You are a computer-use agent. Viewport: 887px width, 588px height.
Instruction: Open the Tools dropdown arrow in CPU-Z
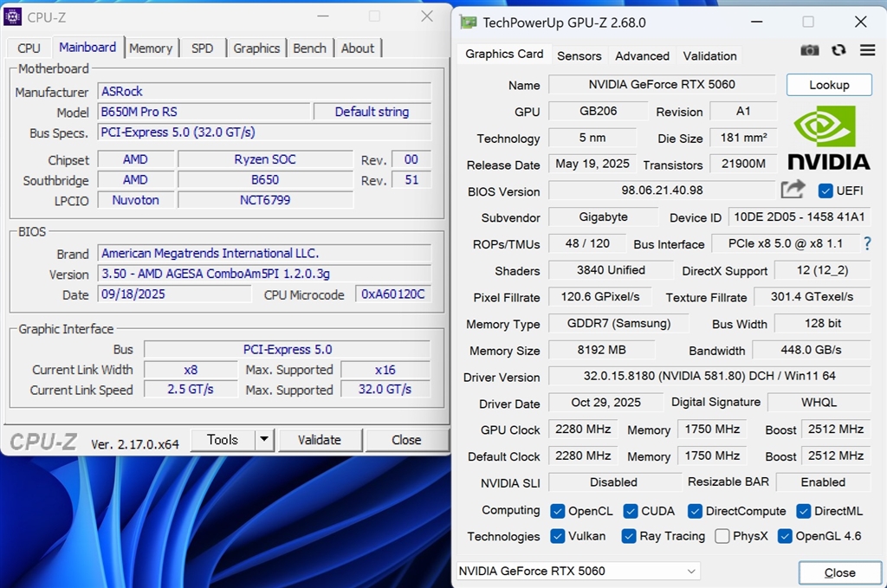click(264, 440)
